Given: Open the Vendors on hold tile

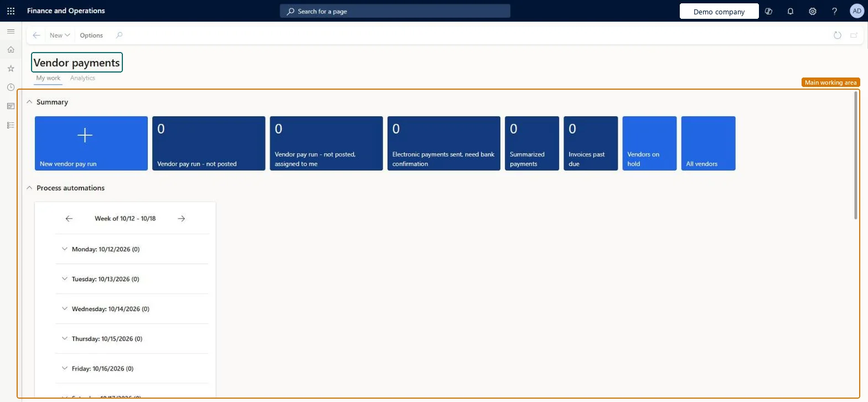Looking at the screenshot, I should tap(649, 143).
